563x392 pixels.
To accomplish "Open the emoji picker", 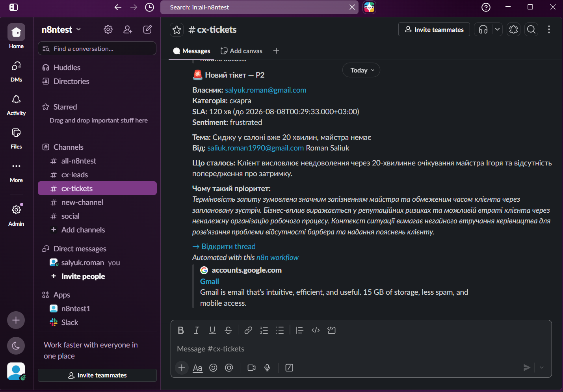I will (213, 368).
